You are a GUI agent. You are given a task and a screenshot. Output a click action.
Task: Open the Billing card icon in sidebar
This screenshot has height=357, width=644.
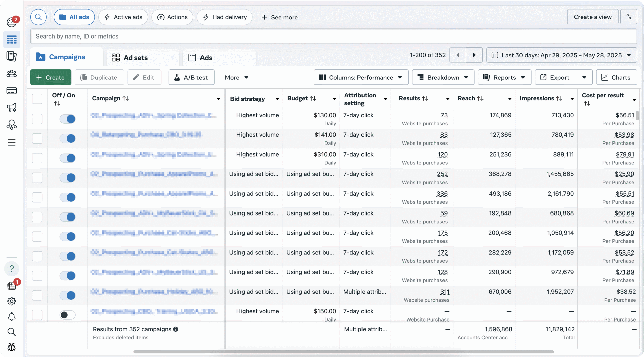12,91
